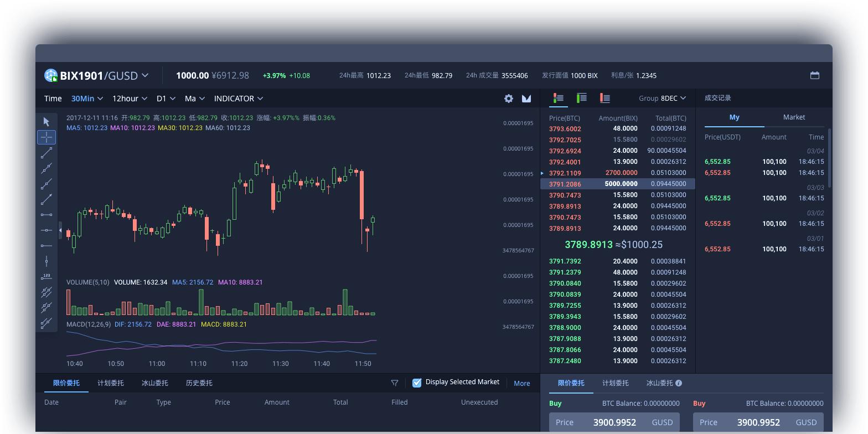This screenshot has height=434, width=868.
Task: Toggle the order filter funnel icon
Action: [x=395, y=383]
